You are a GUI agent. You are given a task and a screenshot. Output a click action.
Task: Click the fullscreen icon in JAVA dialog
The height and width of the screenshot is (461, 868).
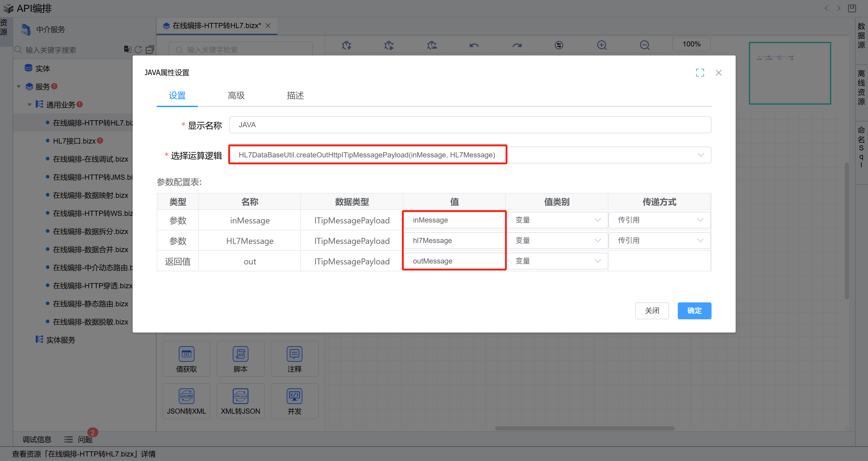(x=700, y=72)
